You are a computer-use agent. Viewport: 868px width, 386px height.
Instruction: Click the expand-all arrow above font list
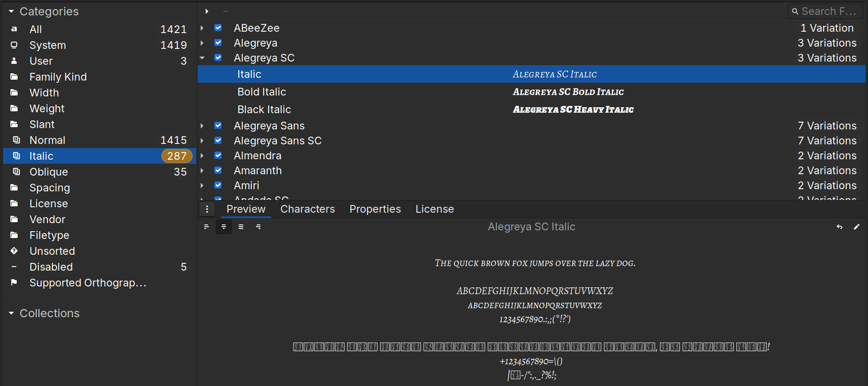point(207,11)
